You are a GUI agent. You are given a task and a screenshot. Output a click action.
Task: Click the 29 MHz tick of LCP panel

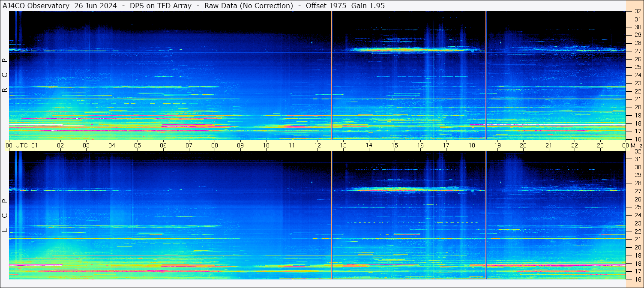(638, 175)
